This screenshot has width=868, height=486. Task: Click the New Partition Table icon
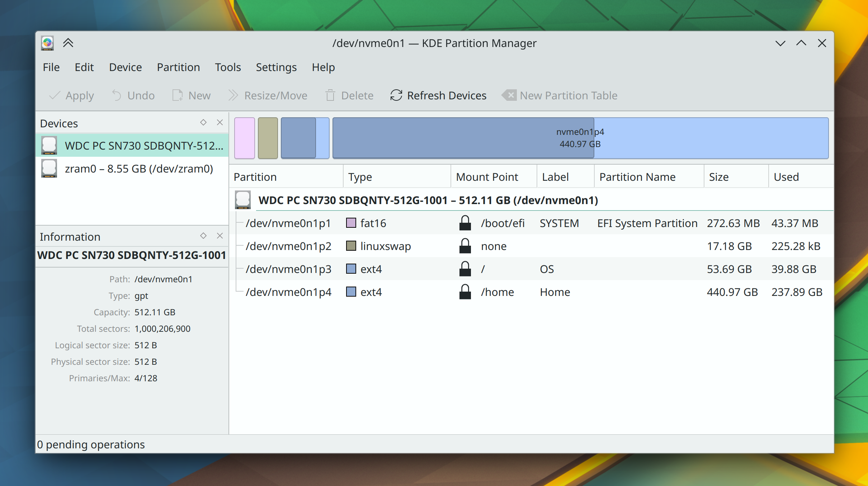click(509, 95)
